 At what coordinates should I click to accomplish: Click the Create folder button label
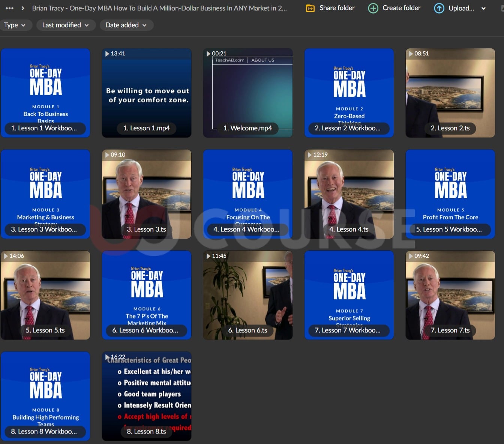pyautogui.click(x=401, y=8)
